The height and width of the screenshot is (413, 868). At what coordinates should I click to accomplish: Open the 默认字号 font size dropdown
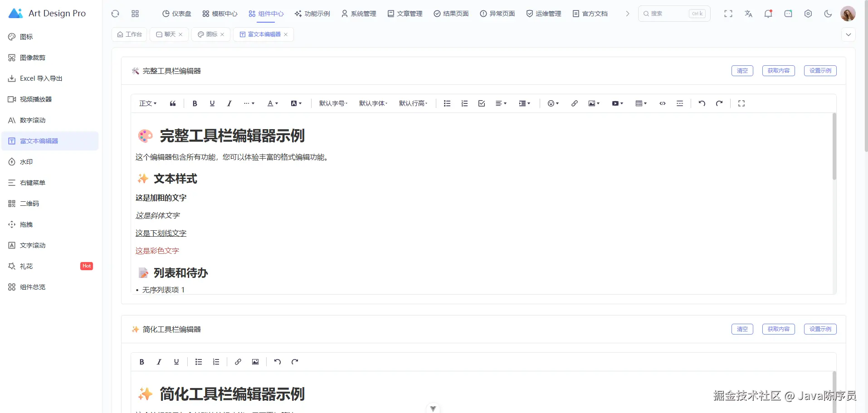coord(333,103)
